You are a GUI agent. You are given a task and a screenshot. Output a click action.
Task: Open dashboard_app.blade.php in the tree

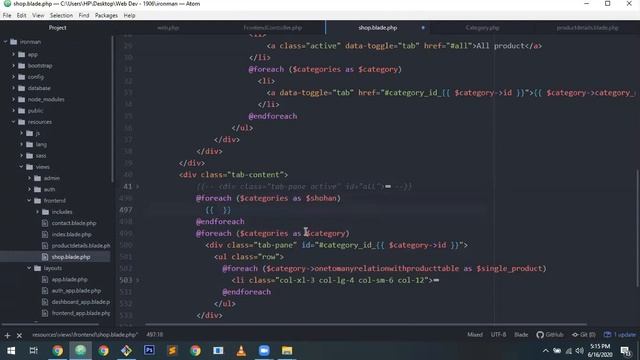pyautogui.click(x=80, y=302)
